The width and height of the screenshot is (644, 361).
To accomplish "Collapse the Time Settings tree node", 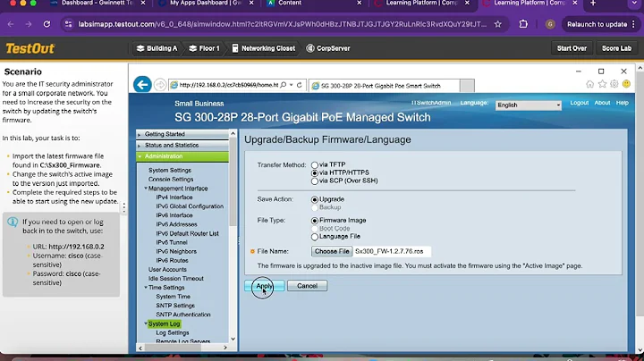I will coord(146,288).
